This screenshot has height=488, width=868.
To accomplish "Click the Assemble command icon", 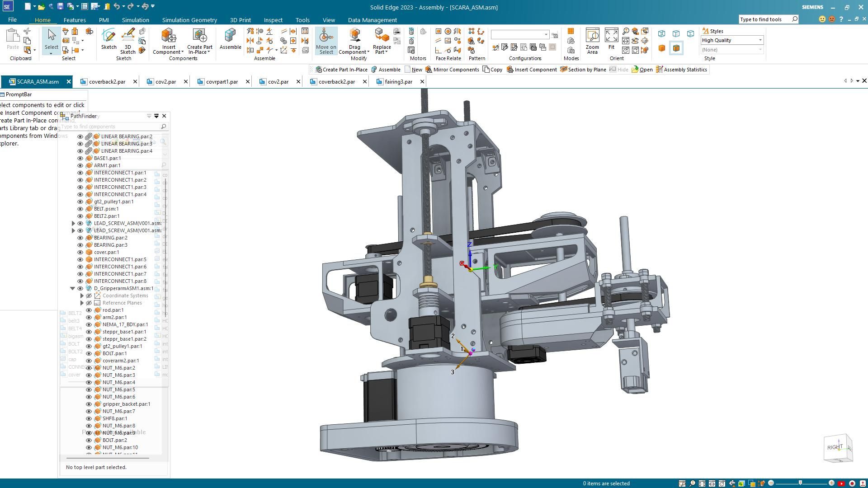I will pos(230,36).
